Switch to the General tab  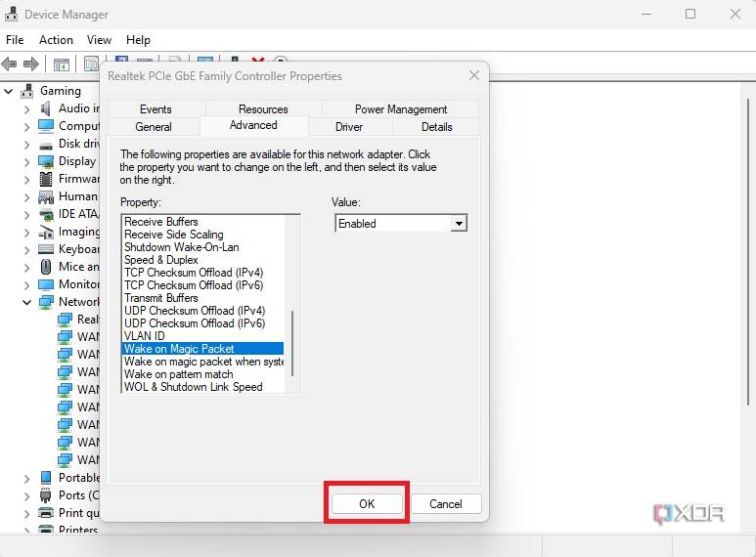[x=154, y=127]
